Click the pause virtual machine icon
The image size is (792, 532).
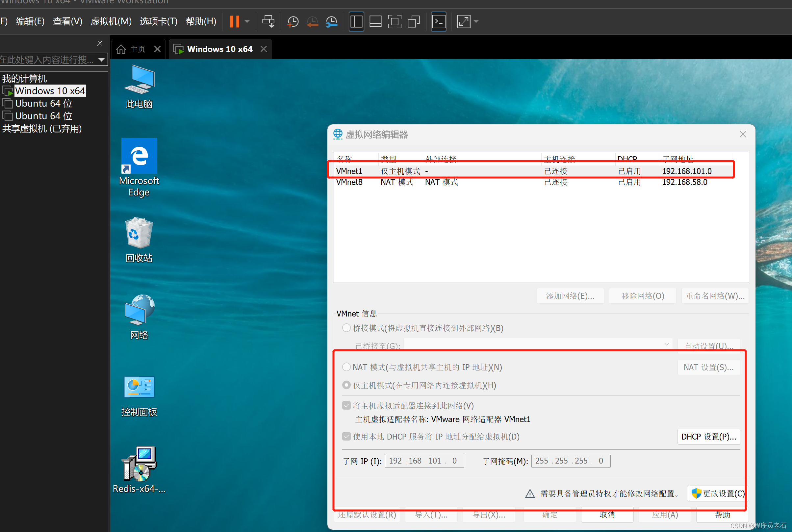[x=235, y=21]
